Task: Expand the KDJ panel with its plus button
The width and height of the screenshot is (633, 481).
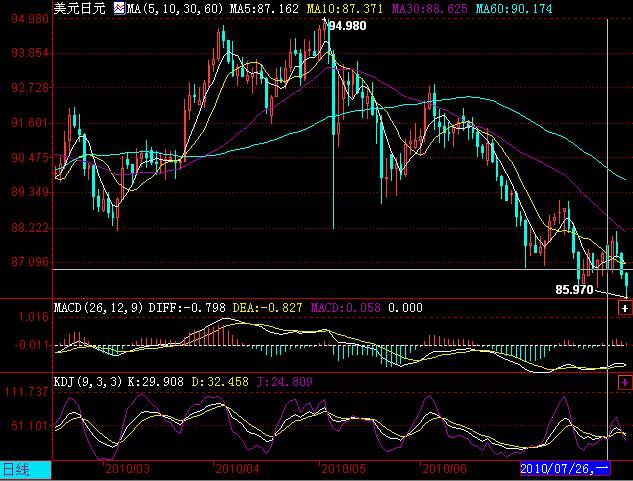Action: 625,382
